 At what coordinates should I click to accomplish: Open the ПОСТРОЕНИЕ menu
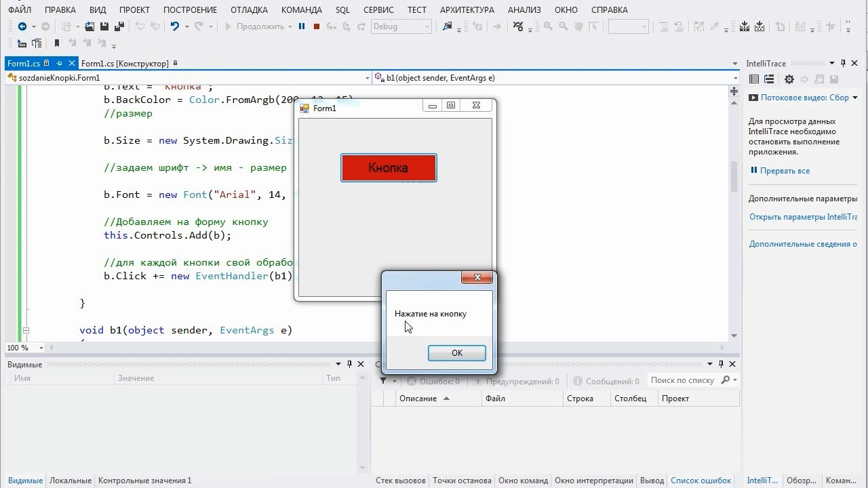click(189, 10)
